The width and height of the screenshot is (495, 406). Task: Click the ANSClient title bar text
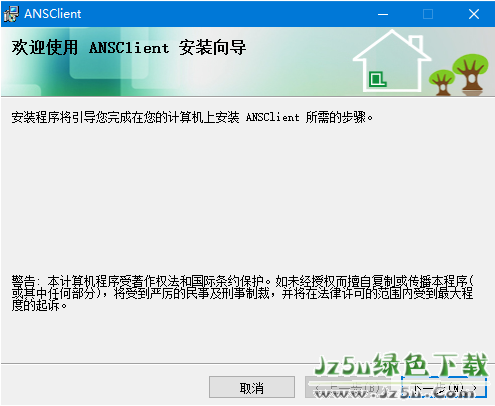(53, 14)
